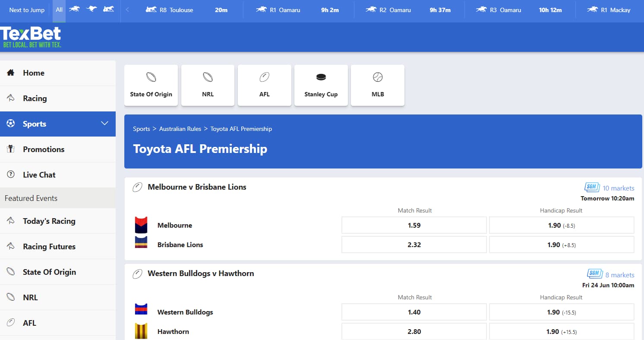Bet Melbourne match result at 1.59
This screenshot has height=340, width=644.
(x=414, y=225)
